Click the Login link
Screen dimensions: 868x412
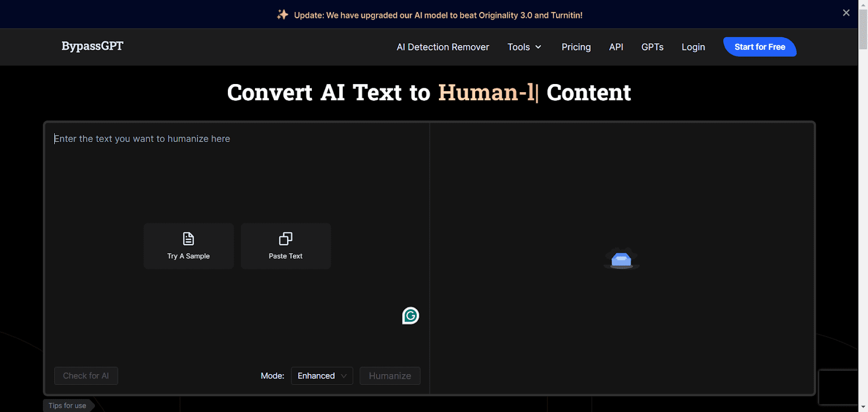point(693,47)
